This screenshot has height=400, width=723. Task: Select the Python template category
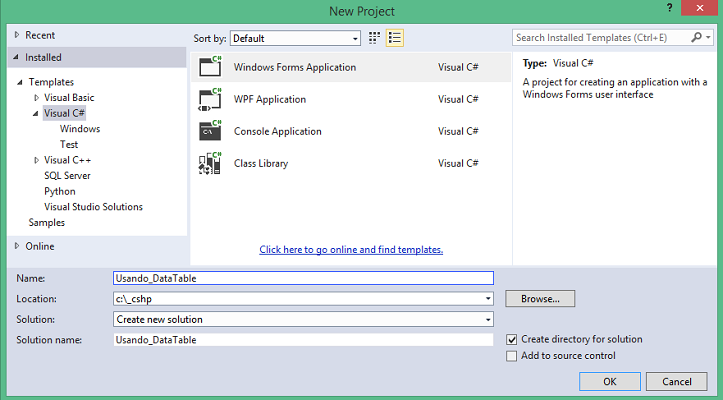pyautogui.click(x=59, y=191)
